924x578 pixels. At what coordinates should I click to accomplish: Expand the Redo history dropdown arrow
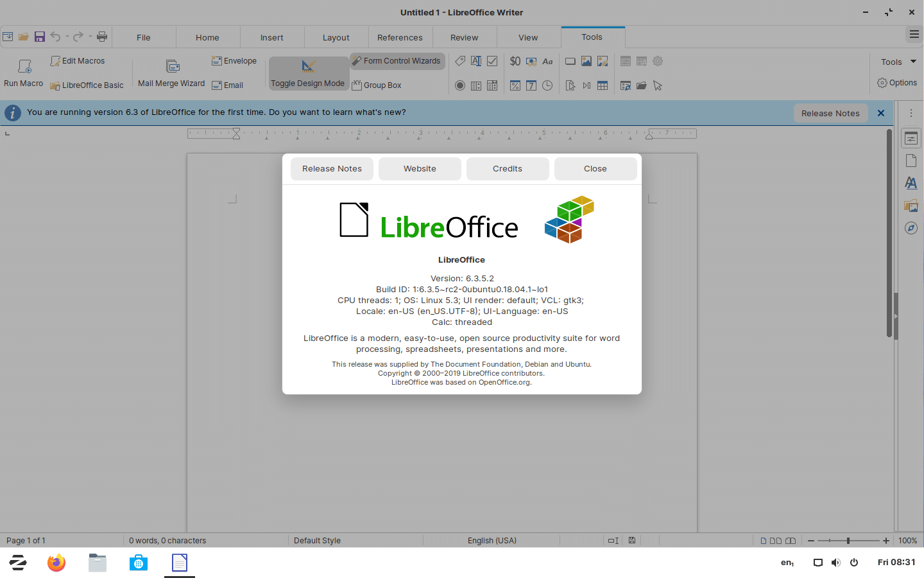pyautogui.click(x=90, y=37)
